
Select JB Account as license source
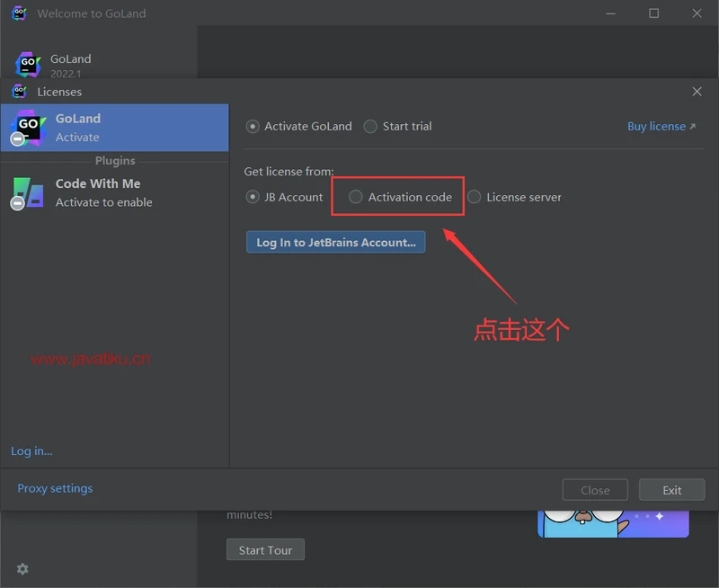253,197
